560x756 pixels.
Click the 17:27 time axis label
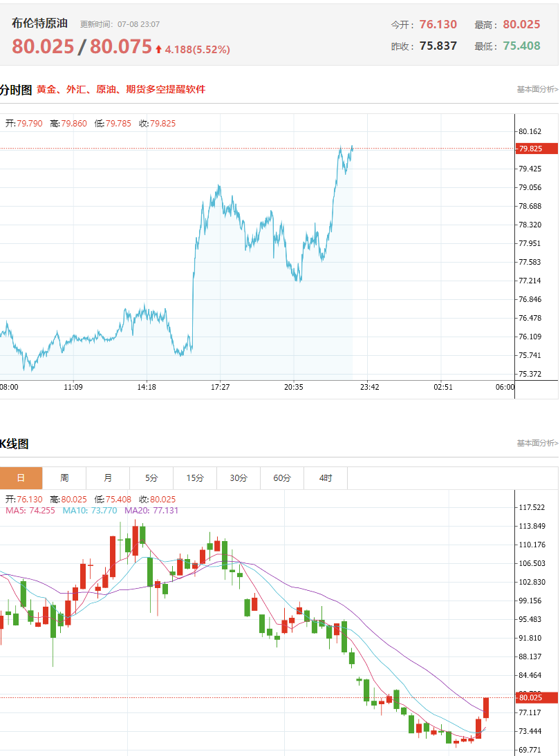[x=220, y=387]
